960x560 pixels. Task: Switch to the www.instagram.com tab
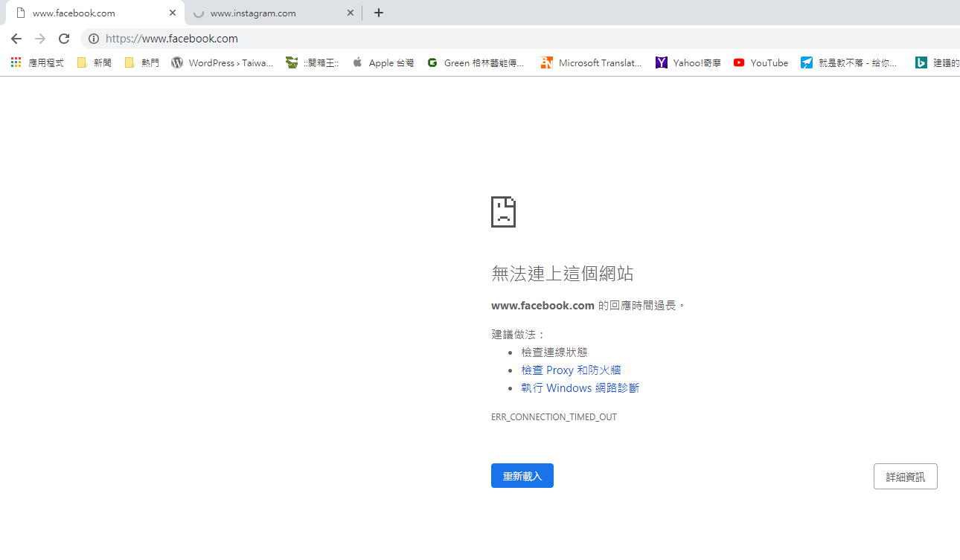click(273, 13)
